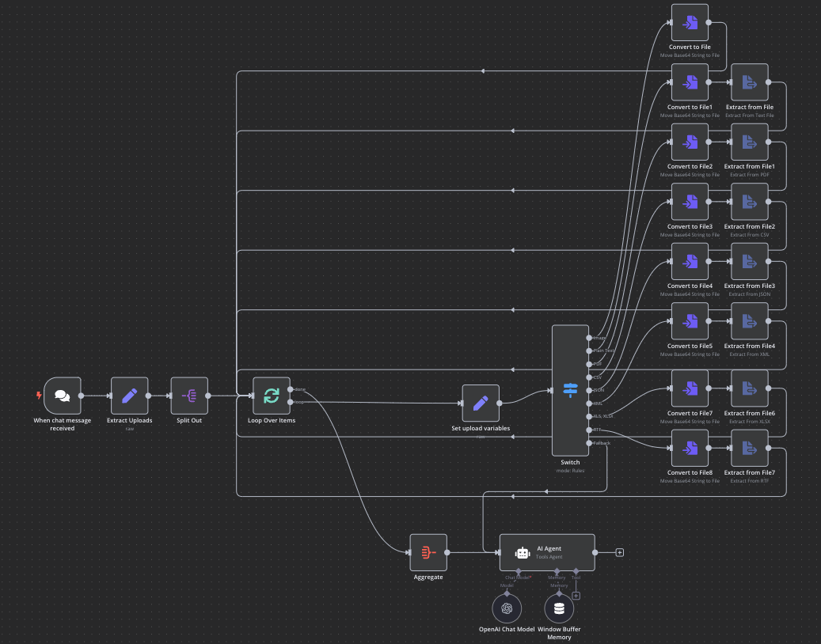
Task: Click the Set upload variables output port
Action: (x=499, y=403)
